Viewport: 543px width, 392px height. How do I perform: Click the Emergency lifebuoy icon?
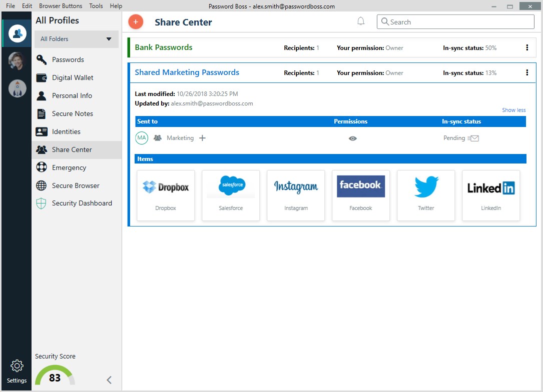(x=42, y=167)
